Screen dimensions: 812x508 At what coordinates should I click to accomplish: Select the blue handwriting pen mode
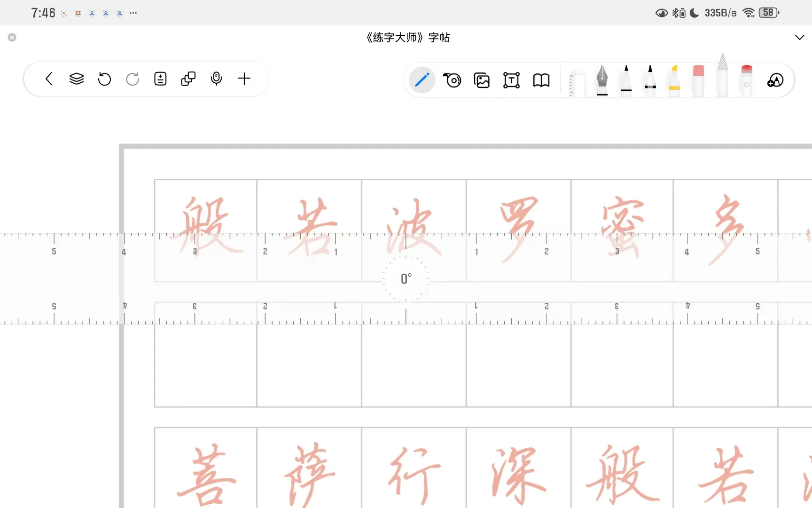[422, 80]
